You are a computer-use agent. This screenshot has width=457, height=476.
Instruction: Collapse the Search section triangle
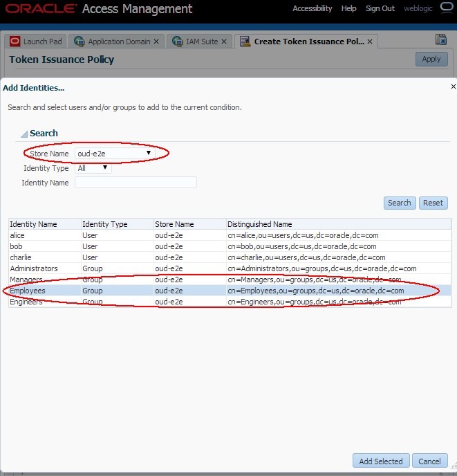tap(24, 134)
